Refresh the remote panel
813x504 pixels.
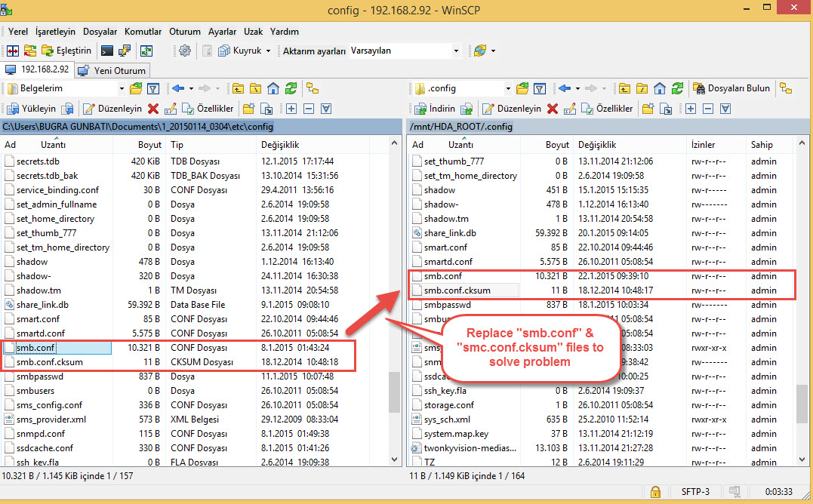point(677,88)
